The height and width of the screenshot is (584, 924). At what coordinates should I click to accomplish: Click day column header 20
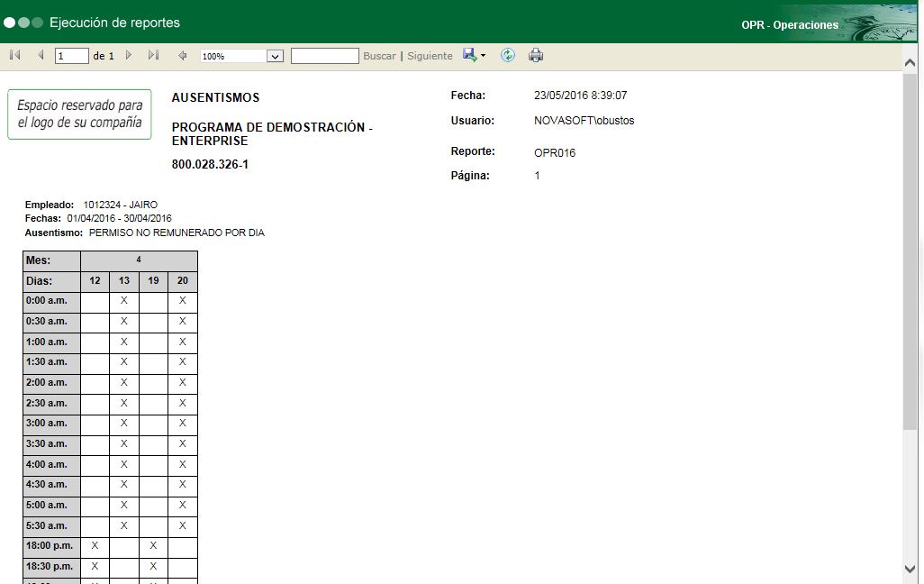coord(183,281)
